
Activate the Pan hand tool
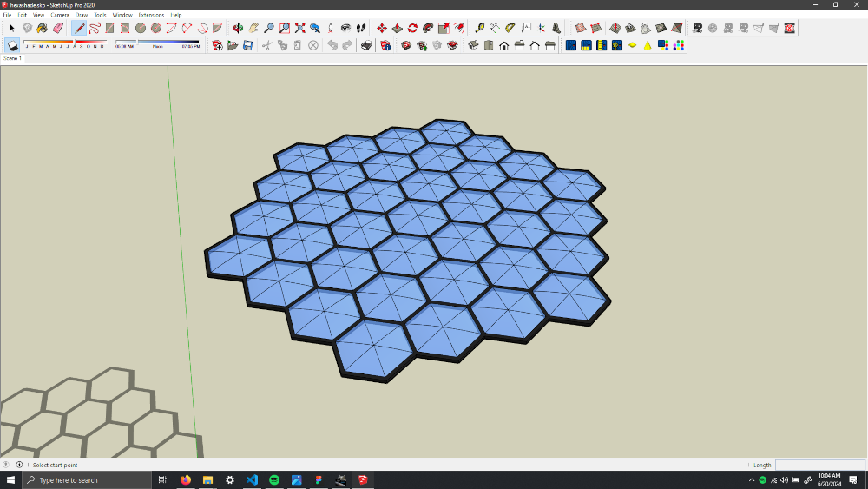coord(253,28)
